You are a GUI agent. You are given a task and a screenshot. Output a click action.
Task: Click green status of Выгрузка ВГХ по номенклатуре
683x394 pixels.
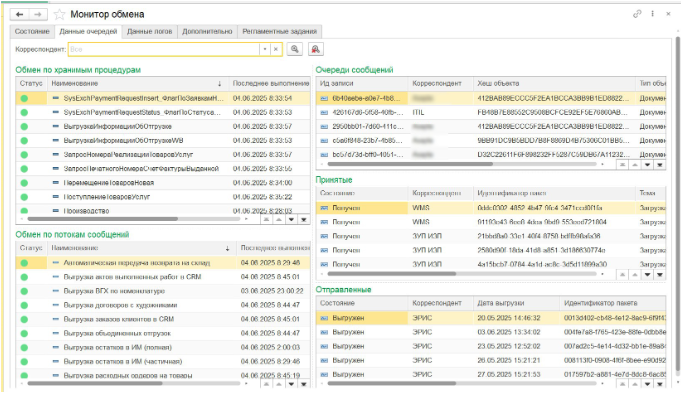pos(24,291)
